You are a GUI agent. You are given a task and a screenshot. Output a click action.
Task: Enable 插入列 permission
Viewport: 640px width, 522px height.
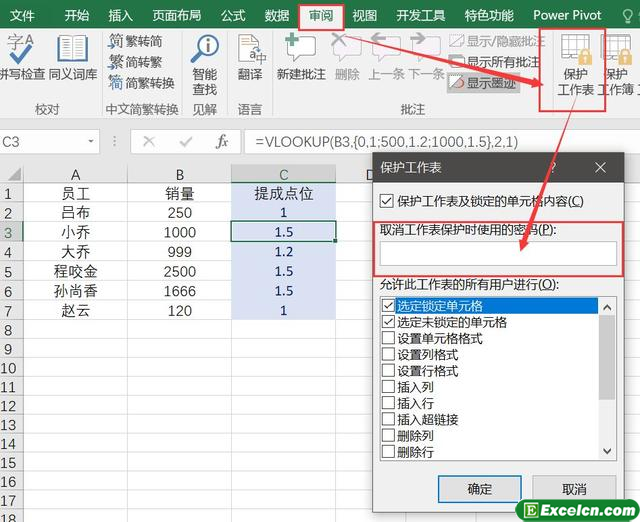pos(388,387)
